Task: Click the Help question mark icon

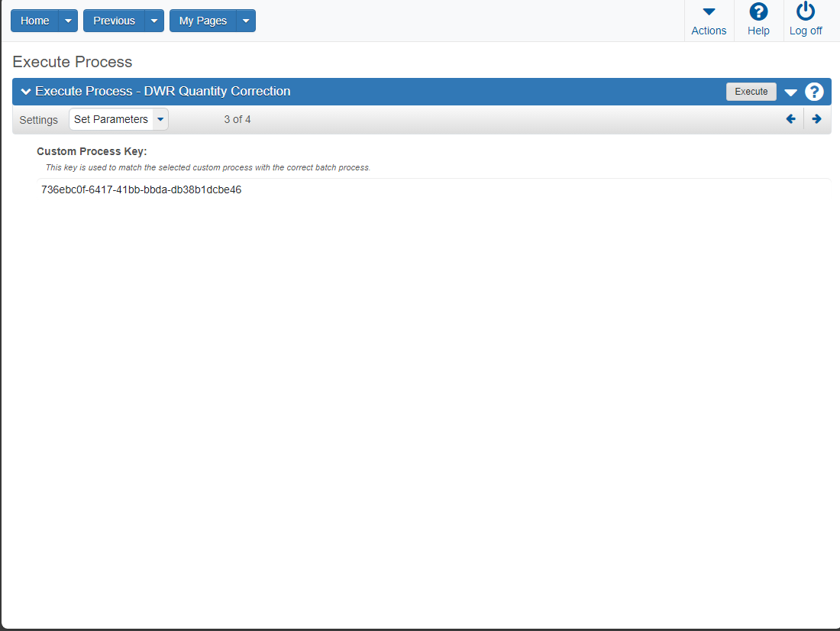Action: click(758, 11)
